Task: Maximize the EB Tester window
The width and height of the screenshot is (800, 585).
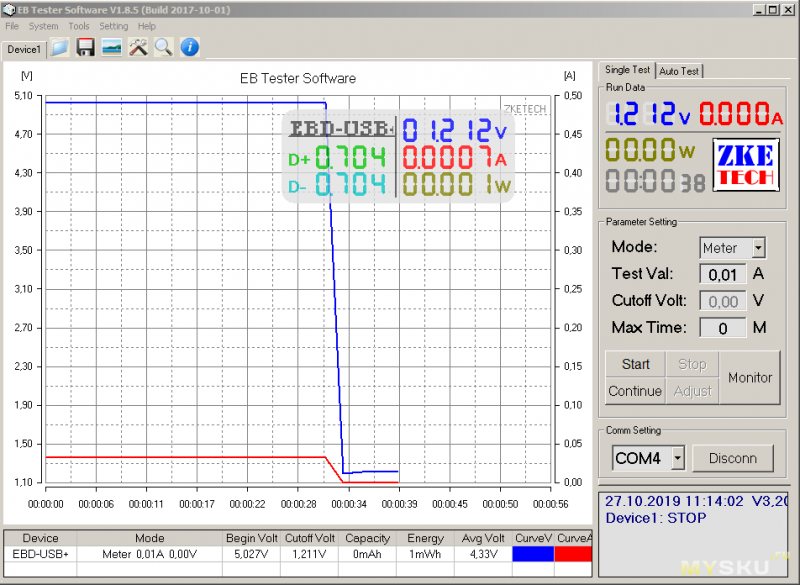Action: pos(773,10)
